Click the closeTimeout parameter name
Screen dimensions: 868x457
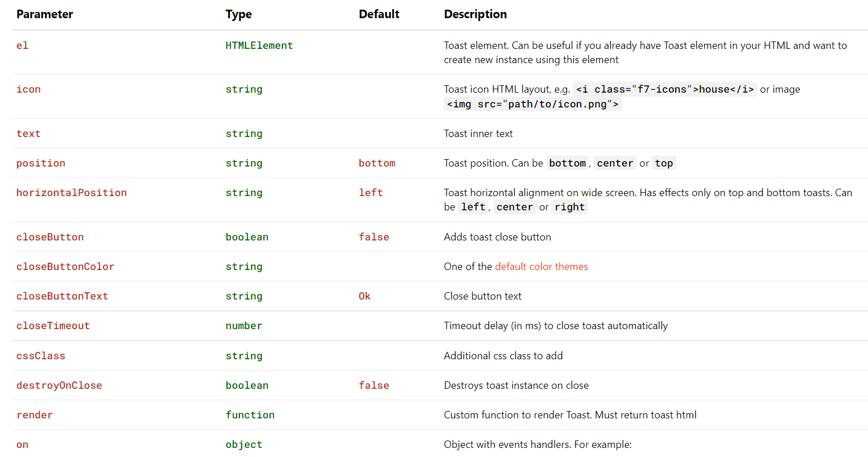53,326
